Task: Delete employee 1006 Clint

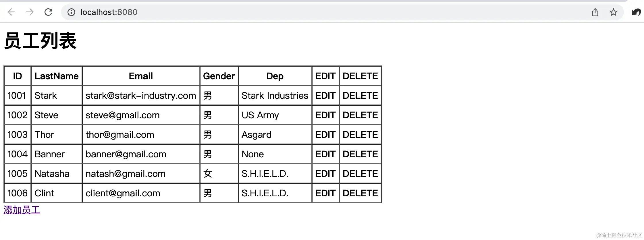Action: [x=360, y=193]
